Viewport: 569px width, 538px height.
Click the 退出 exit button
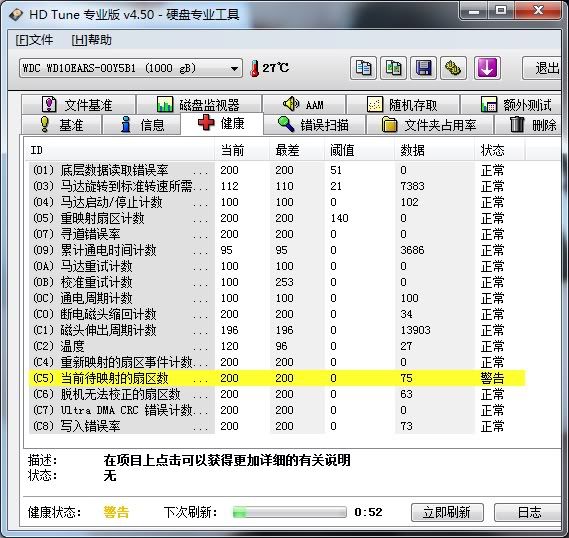click(x=543, y=68)
